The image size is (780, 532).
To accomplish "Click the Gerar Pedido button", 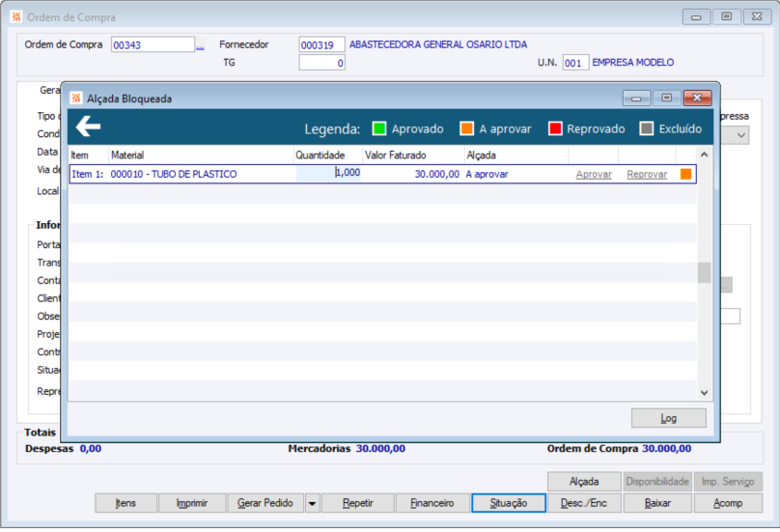I will coord(265,503).
